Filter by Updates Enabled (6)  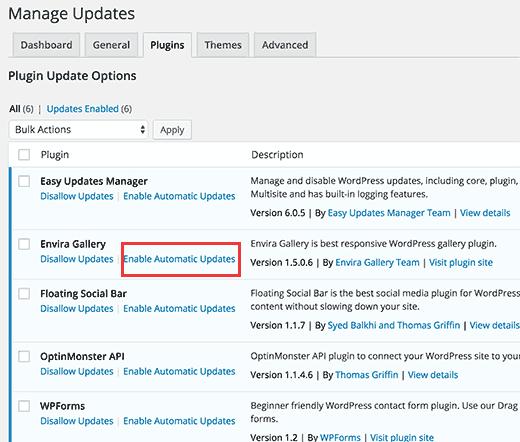[89, 109]
